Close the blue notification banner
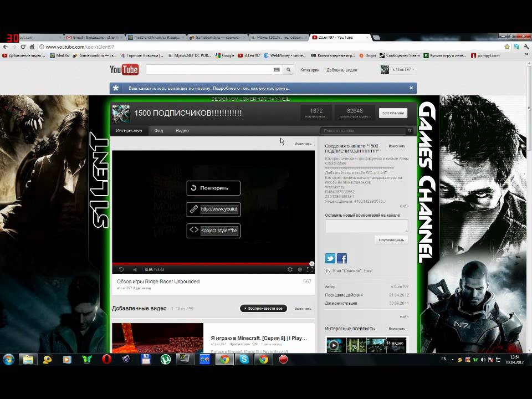Screen dimensions: 532x399 (411, 88)
